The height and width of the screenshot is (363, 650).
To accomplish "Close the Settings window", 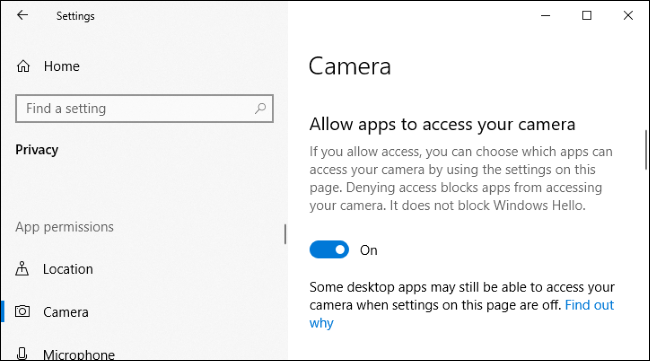I will click(x=628, y=16).
